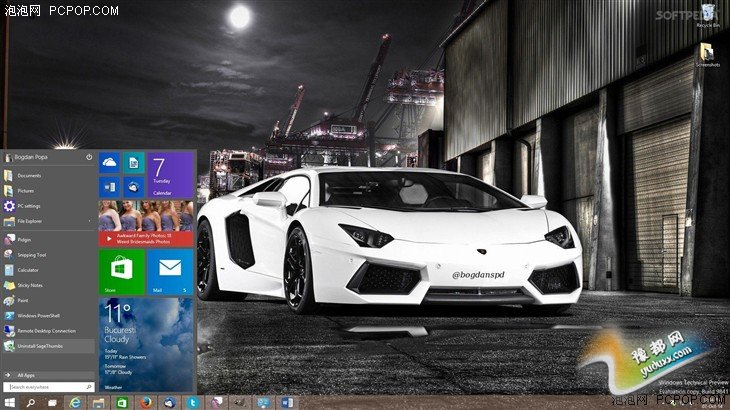
Task: Expand File Explorer jump list arrow
Action: 92,220
